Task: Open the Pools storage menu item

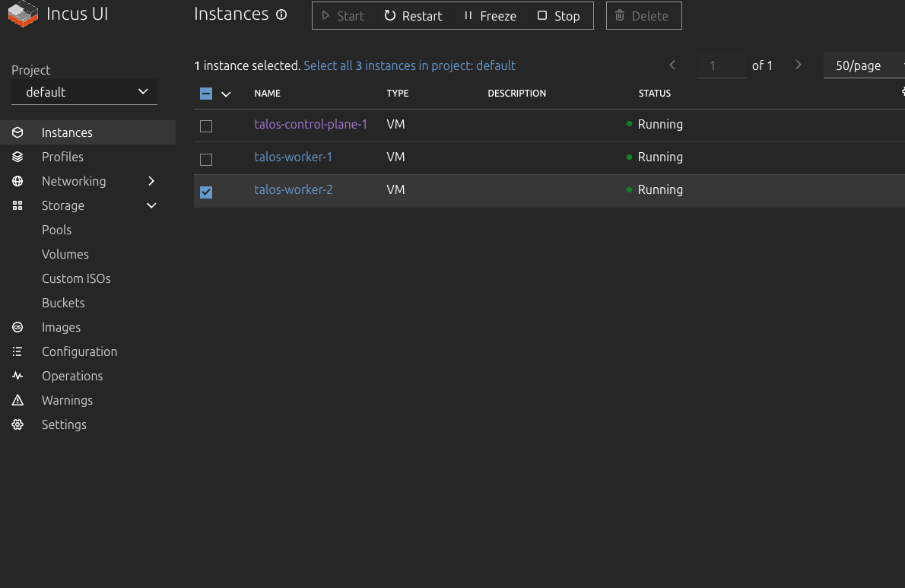Action: click(x=56, y=230)
